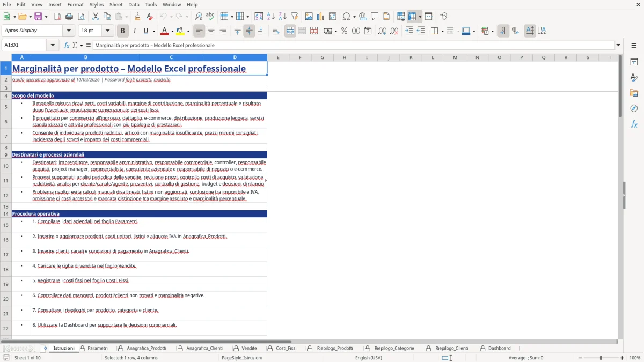Open Print Preview from toolbar
644x362 pixels.
click(x=81, y=17)
